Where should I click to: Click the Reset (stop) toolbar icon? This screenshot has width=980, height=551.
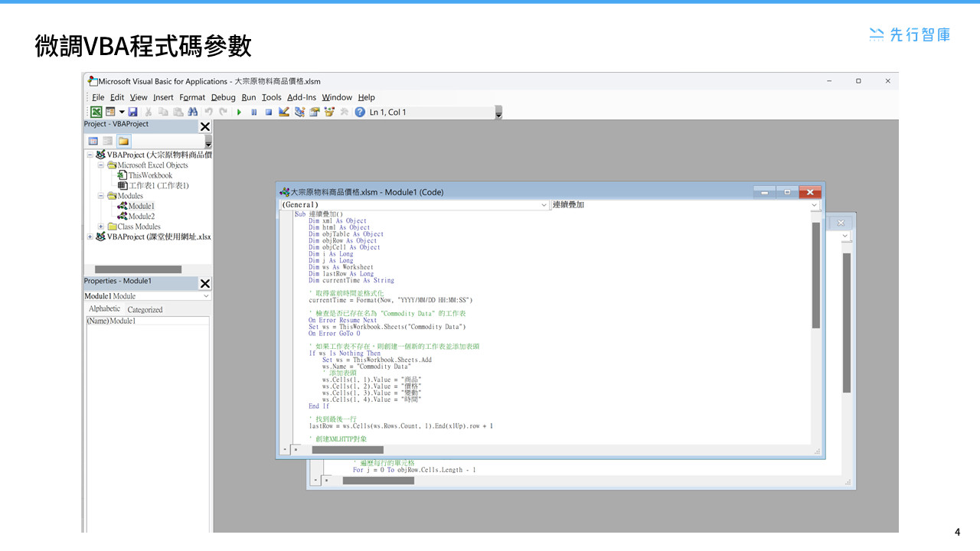[269, 112]
